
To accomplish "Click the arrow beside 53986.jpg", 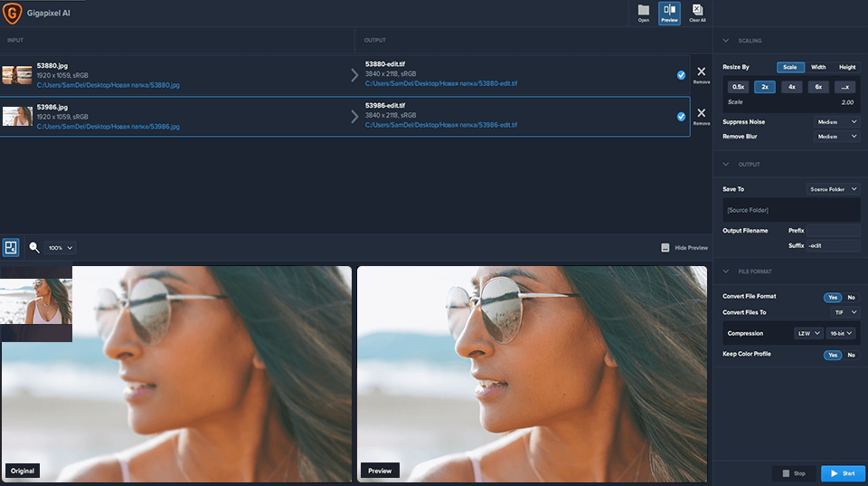I will tap(354, 117).
